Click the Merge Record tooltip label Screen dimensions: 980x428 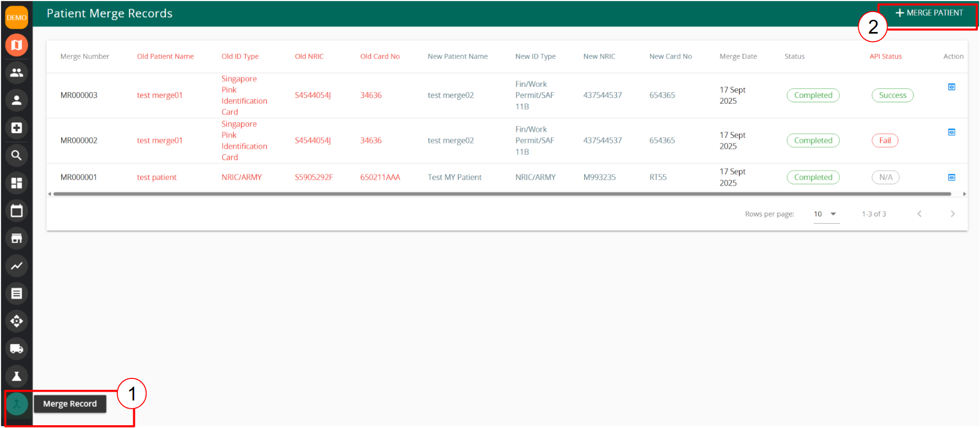tap(70, 404)
